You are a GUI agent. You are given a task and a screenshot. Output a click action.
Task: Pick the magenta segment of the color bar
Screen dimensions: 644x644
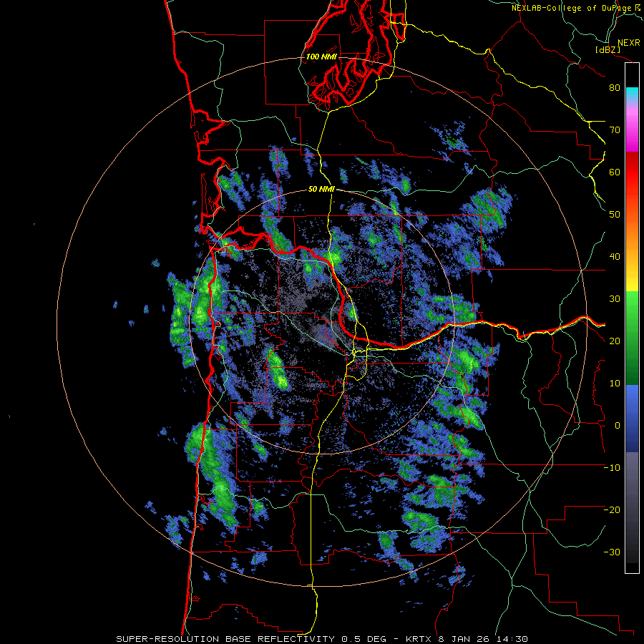pyautogui.click(x=632, y=132)
